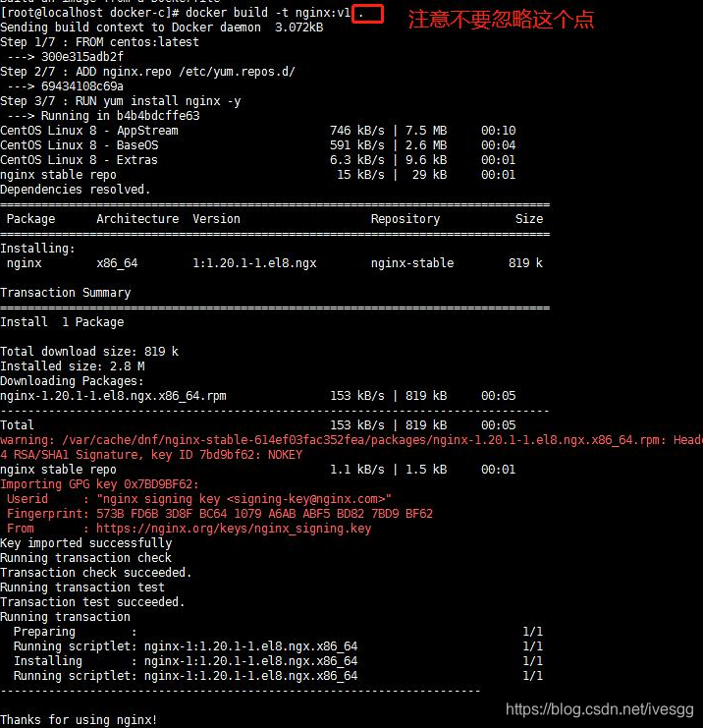Click the 'Size' column header
The height and width of the screenshot is (728, 703).
(529, 219)
